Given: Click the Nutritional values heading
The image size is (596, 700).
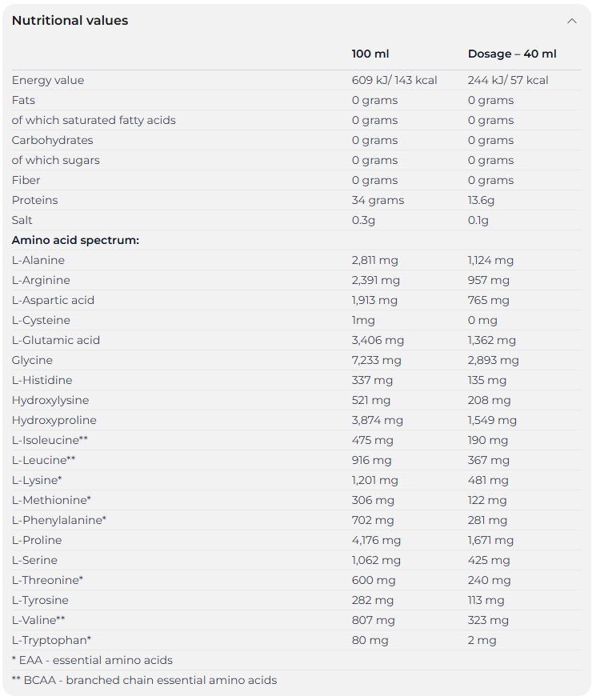Looking at the screenshot, I should click(70, 21).
